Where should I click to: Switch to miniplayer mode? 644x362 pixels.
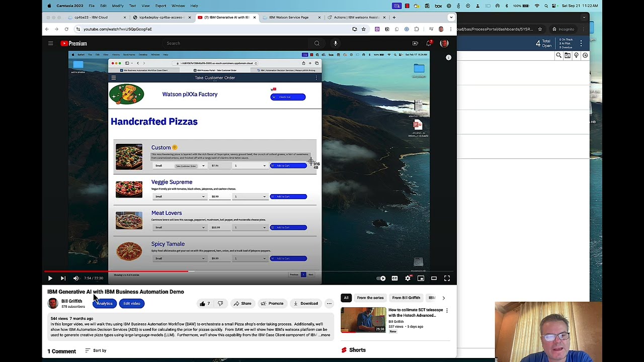click(x=421, y=278)
